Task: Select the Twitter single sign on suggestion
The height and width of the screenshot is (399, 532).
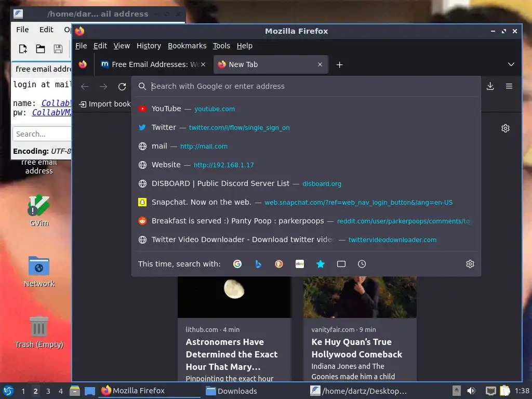Action: 306,128
